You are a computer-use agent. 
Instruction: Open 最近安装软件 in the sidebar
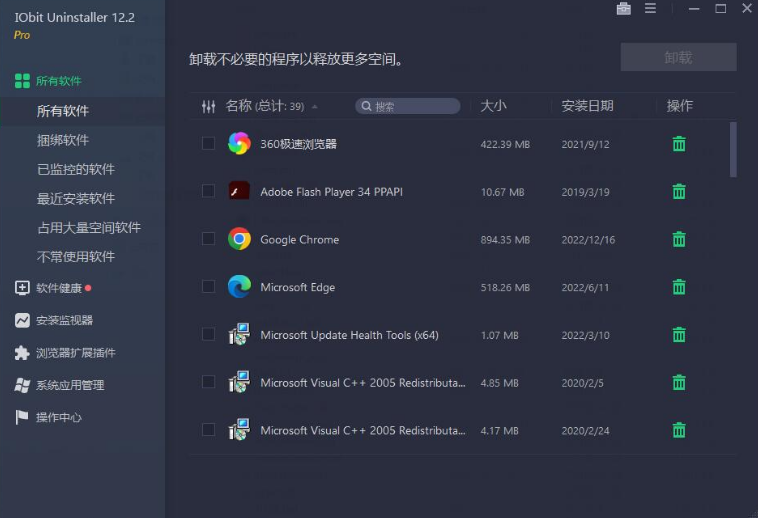(76, 198)
